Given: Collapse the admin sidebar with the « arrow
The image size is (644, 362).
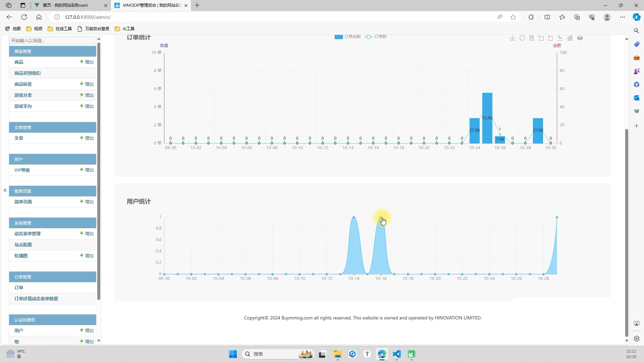Looking at the screenshot, I should (5, 190).
